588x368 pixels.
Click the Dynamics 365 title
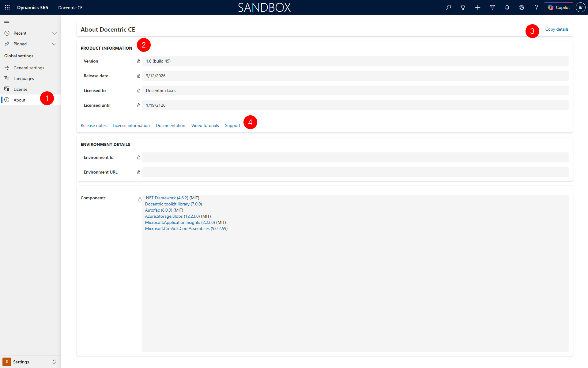click(x=32, y=7)
